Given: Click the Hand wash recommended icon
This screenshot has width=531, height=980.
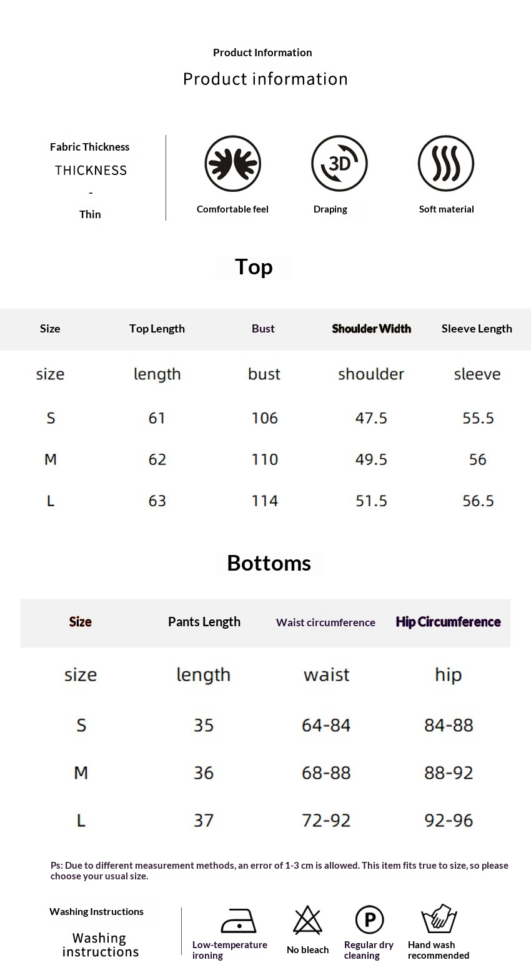Looking at the screenshot, I should click(x=439, y=919).
